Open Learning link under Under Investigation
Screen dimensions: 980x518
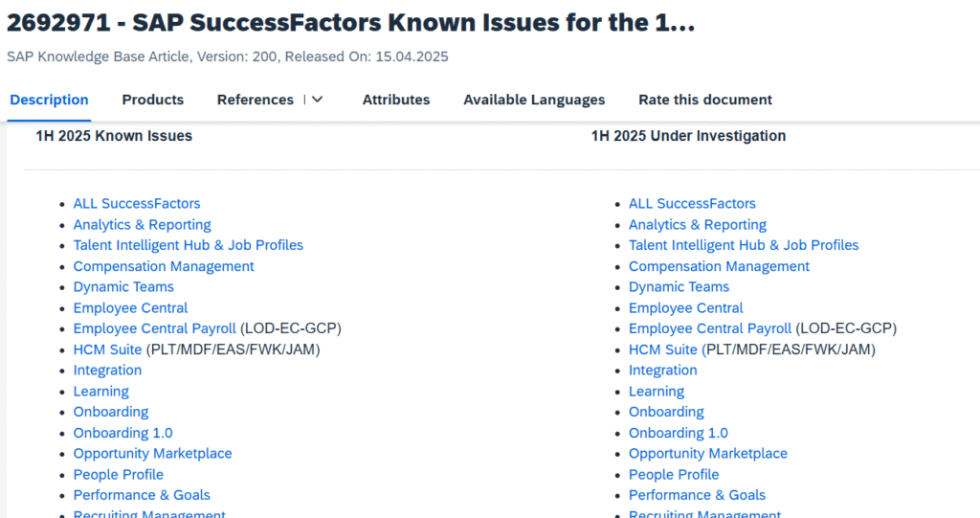point(657,392)
